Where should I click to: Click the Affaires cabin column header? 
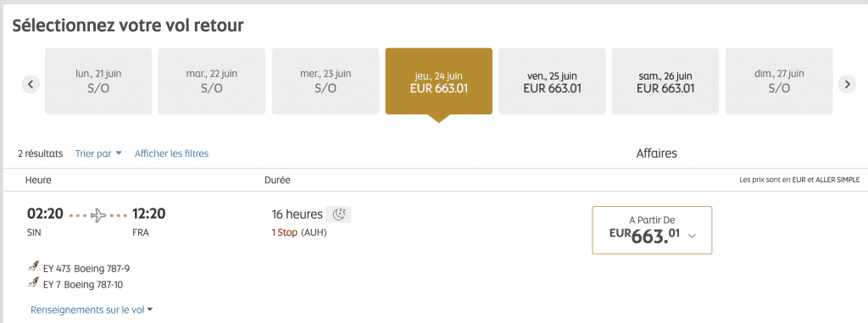[657, 153]
